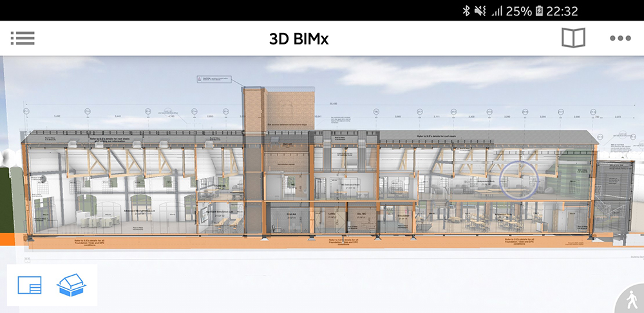Open the hamburger list menu
The height and width of the screenshot is (313, 644).
pyautogui.click(x=23, y=38)
